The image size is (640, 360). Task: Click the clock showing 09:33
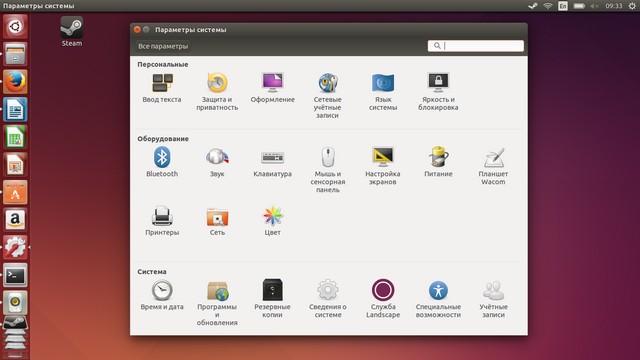[x=614, y=6]
